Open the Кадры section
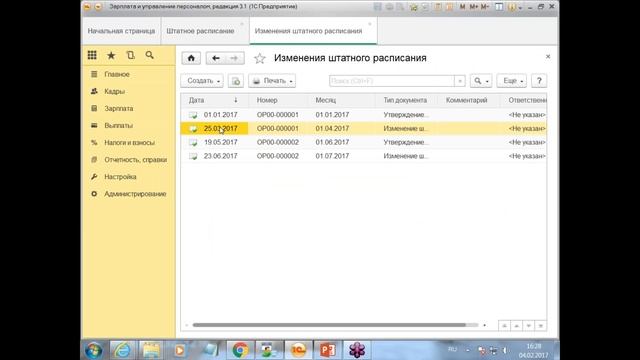This screenshot has width=640, height=360. [x=114, y=91]
